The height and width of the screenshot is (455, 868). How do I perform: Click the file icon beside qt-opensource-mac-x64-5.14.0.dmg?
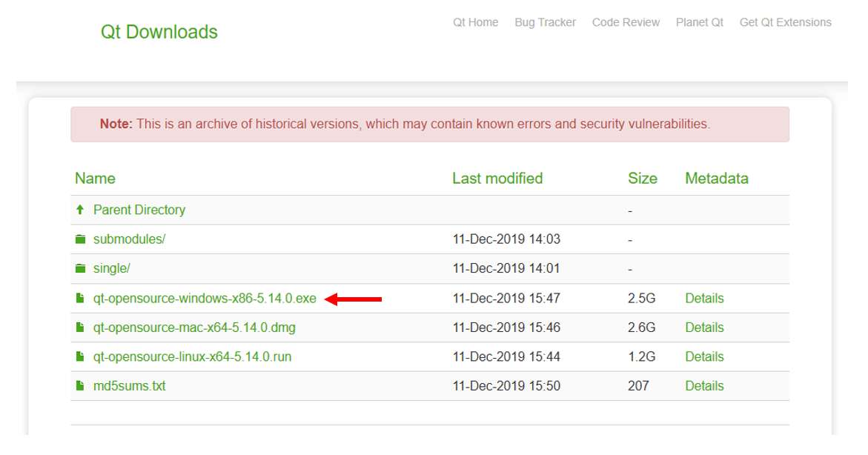(x=80, y=328)
